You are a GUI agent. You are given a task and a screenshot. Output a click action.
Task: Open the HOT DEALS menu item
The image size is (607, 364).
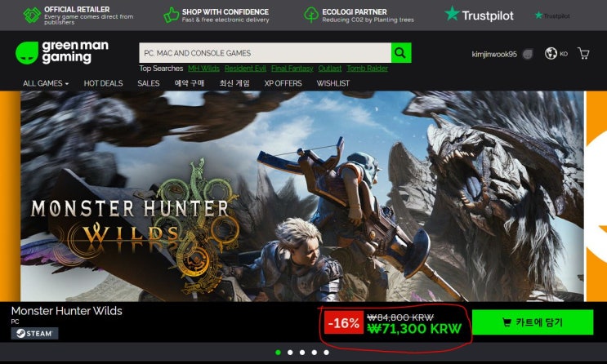(104, 83)
